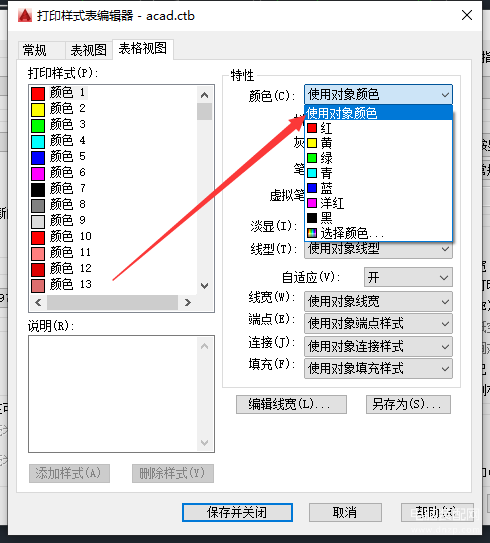
Task: Select 使用对象颜色 highlighted list entry
Action: click(378, 113)
